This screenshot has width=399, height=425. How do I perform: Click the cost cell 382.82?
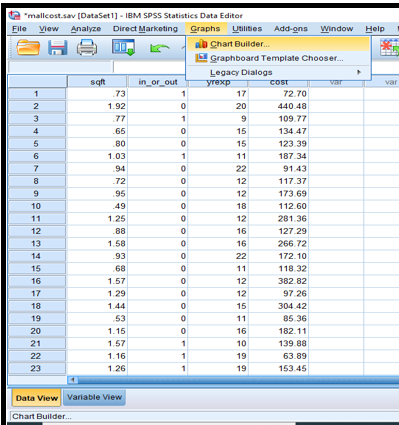coord(279,281)
